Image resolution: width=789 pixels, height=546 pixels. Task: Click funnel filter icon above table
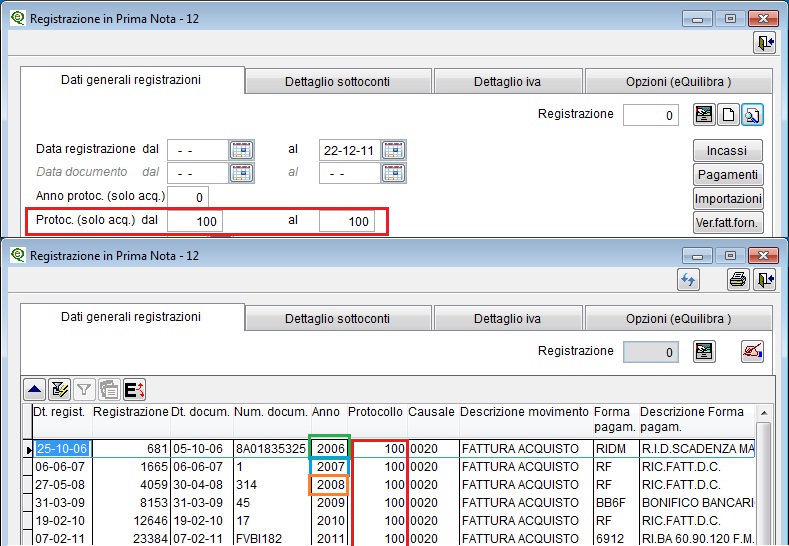(84, 389)
